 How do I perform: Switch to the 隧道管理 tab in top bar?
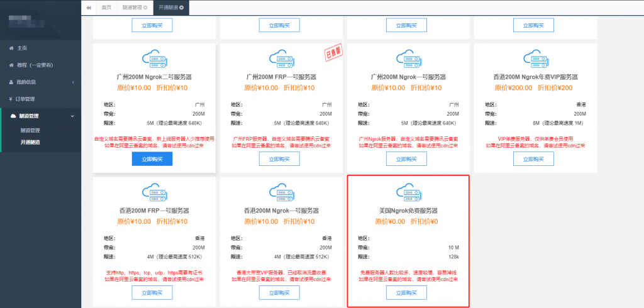132,8
